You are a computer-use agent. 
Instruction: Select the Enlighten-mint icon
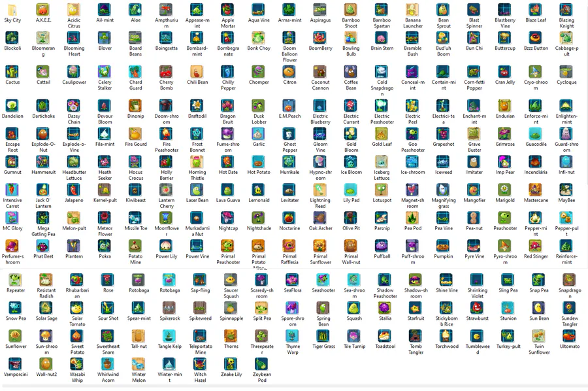(566, 106)
